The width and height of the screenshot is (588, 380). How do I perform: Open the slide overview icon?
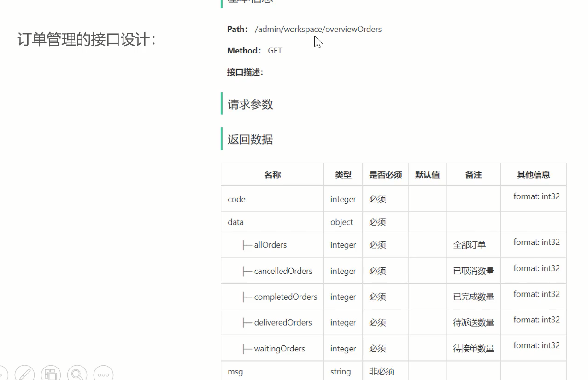pyautogui.click(x=51, y=373)
